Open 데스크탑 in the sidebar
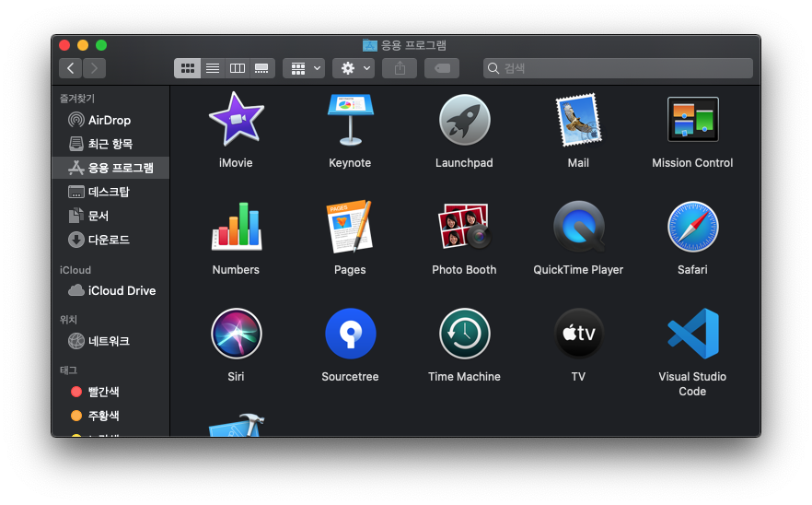 click(x=110, y=192)
